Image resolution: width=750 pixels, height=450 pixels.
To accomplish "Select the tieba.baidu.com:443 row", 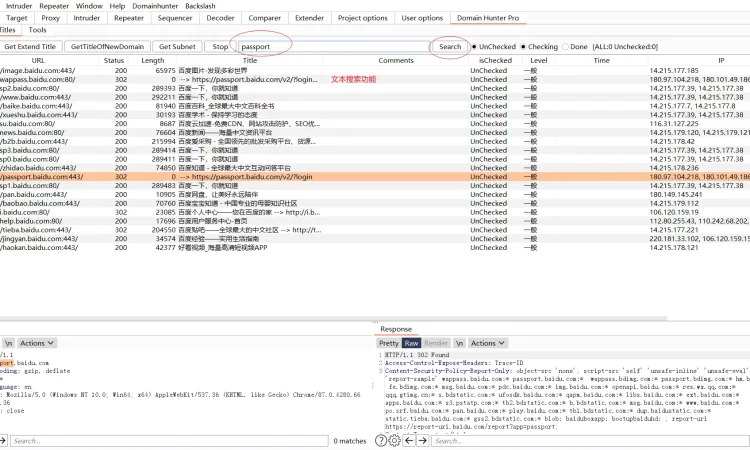I will [x=375, y=230].
